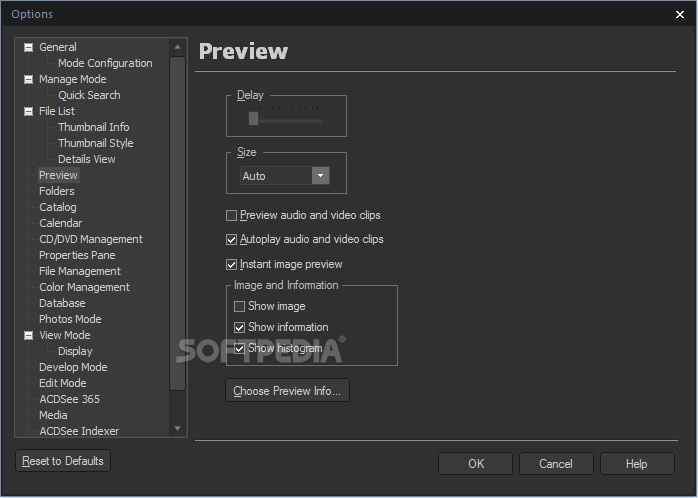Uncheck Instant image preview
This screenshot has height=498, width=698.
pyautogui.click(x=231, y=265)
